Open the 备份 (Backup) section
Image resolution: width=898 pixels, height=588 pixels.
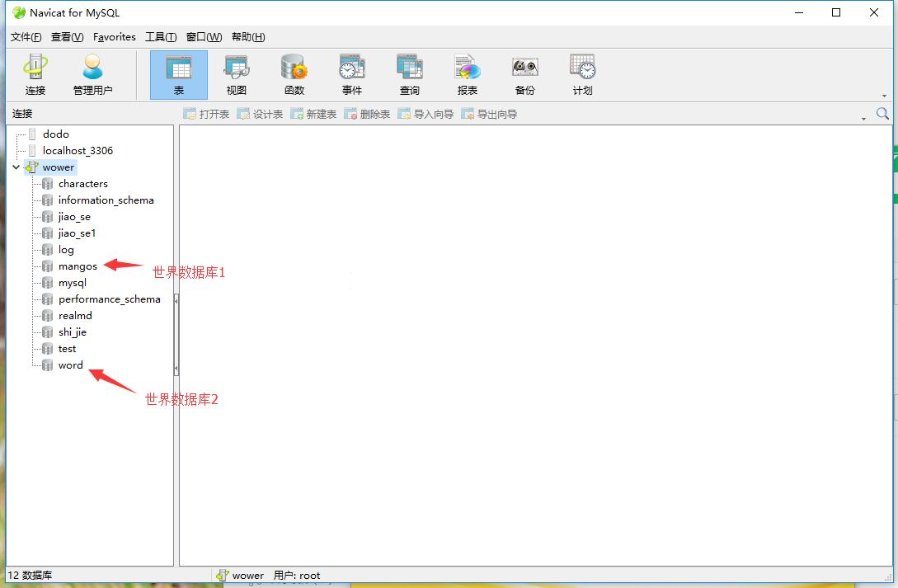(x=524, y=74)
